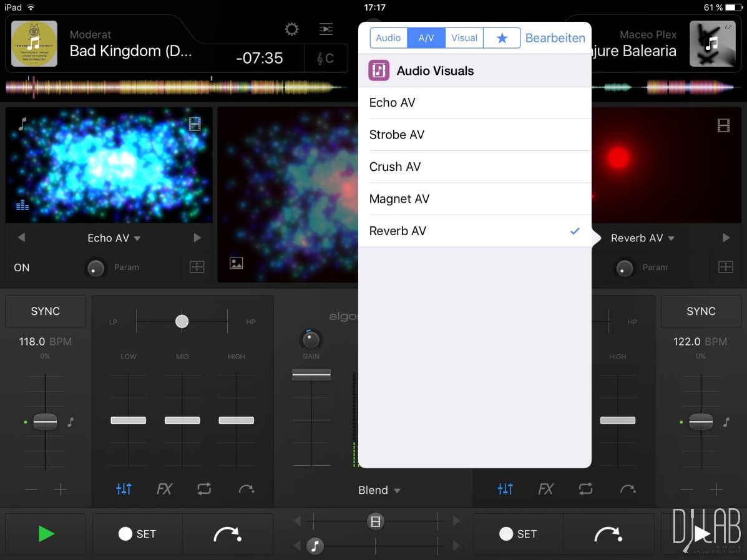Click the left deck LP/HP filter slider
The height and width of the screenshot is (560, 747).
[x=182, y=321]
